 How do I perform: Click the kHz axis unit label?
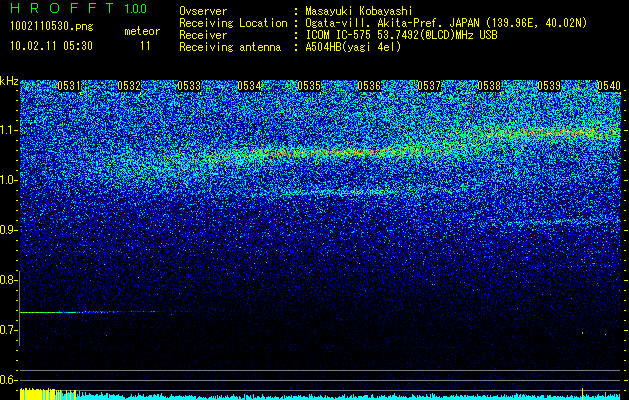[x=9, y=81]
